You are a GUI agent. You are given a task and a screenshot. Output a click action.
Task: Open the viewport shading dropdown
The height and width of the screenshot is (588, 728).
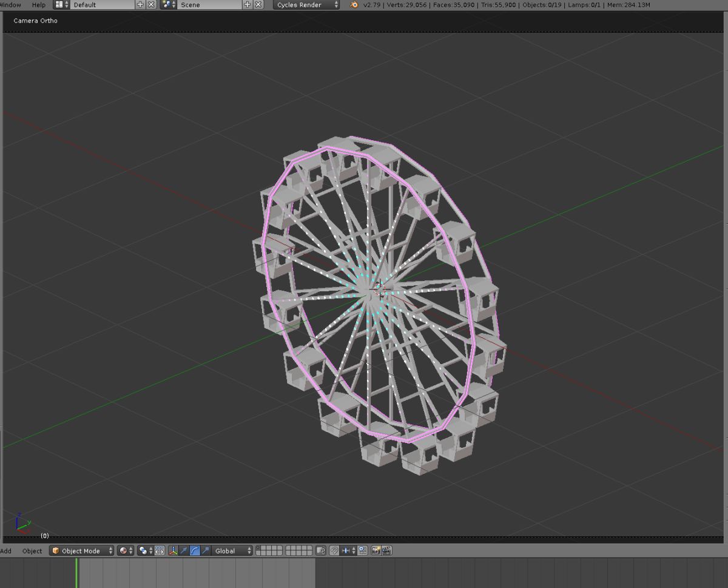click(126, 551)
